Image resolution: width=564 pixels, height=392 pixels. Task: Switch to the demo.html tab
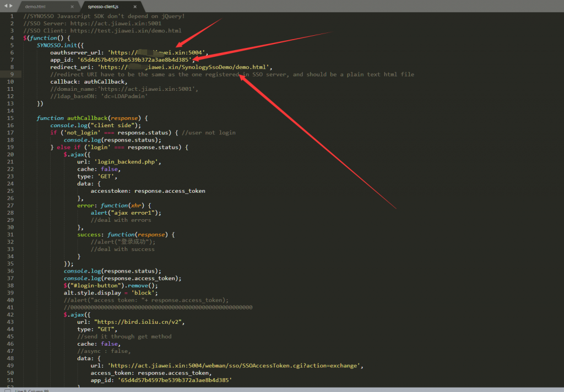[x=35, y=7]
